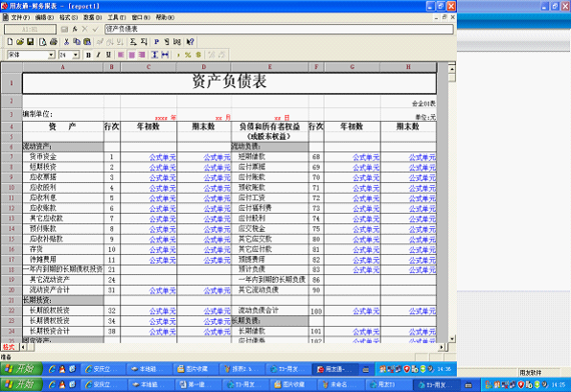This screenshot has width=571, height=392.
Task: Open the font size 24 dropdown
Action: pyautogui.click(x=76, y=55)
